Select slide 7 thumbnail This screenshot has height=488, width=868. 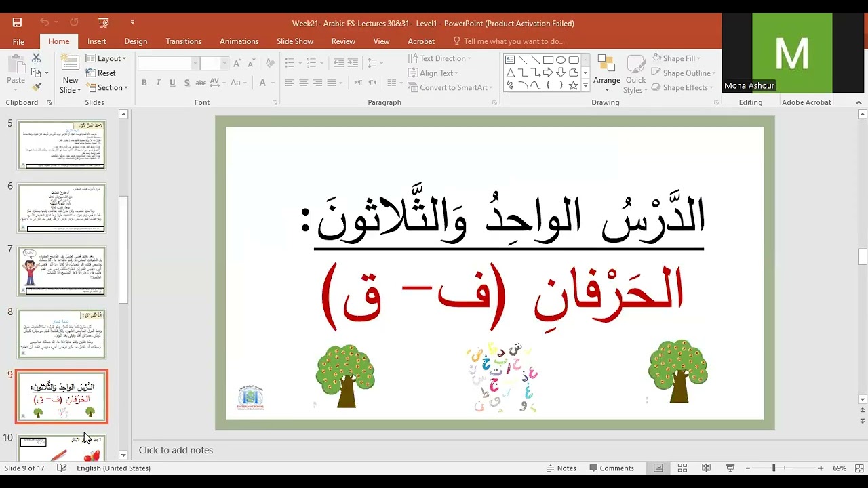[x=62, y=271]
